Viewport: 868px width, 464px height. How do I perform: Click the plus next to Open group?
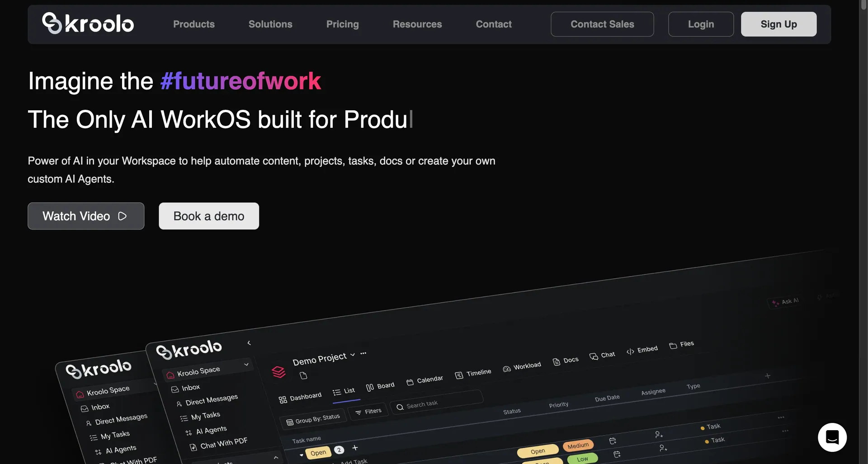pos(355,448)
